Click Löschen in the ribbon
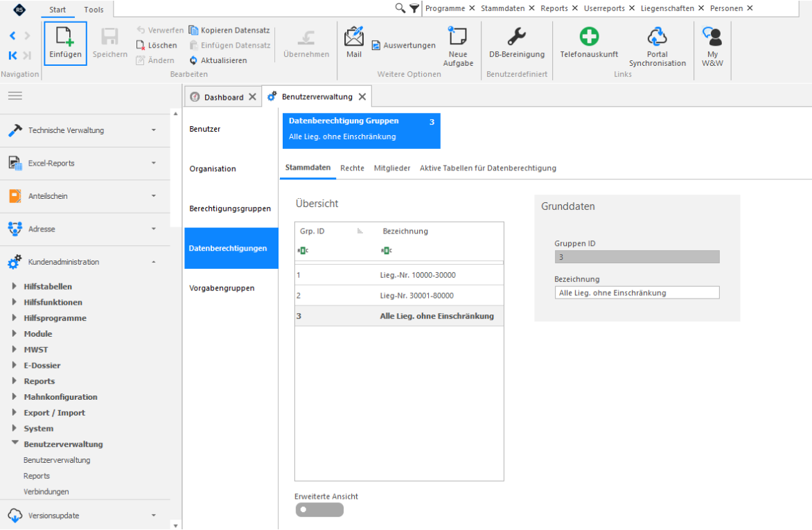The width and height of the screenshot is (812, 530). tap(157, 45)
